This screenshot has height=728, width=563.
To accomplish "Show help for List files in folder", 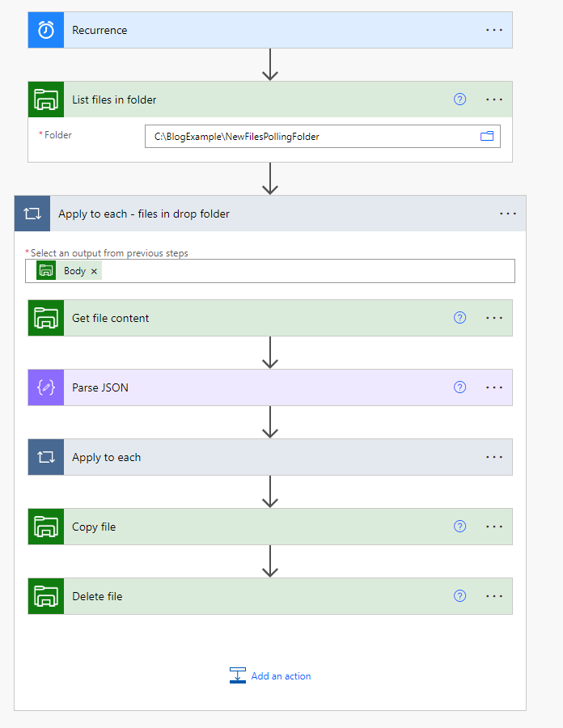I will tap(459, 99).
